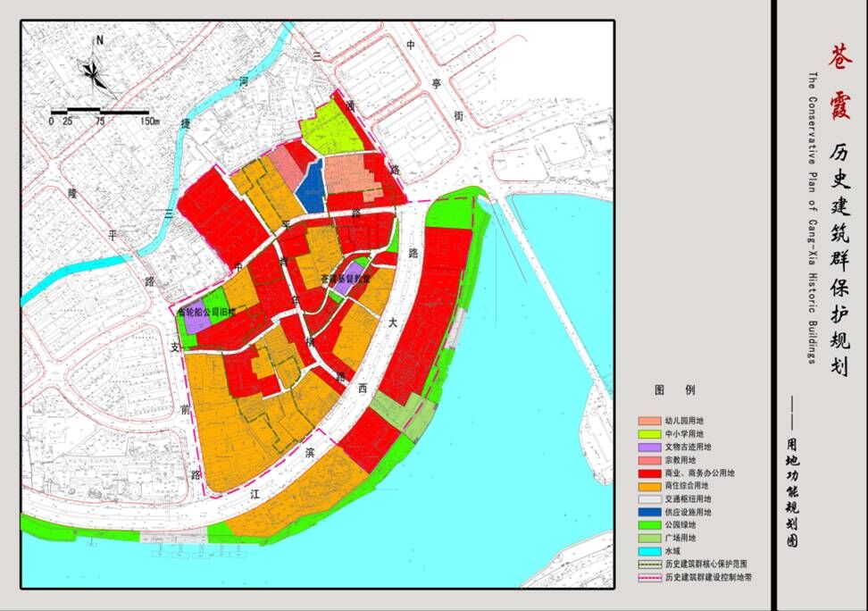Click the north arrow compass rose
The height and width of the screenshot is (611, 868).
[95, 70]
